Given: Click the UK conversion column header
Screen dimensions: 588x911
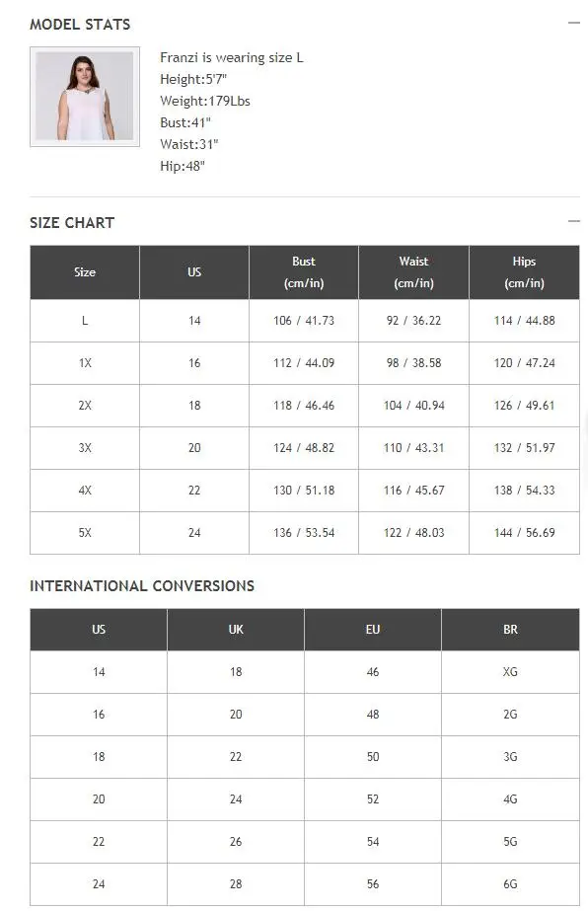Looking at the screenshot, I should coord(236,630).
